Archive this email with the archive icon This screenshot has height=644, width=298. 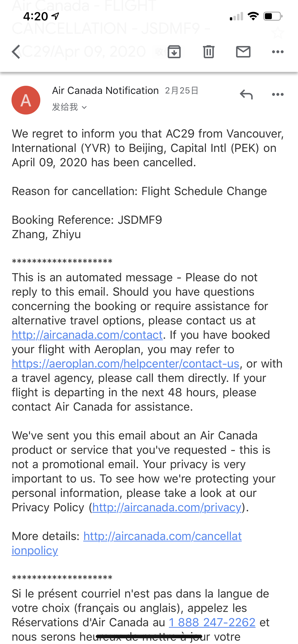(174, 52)
